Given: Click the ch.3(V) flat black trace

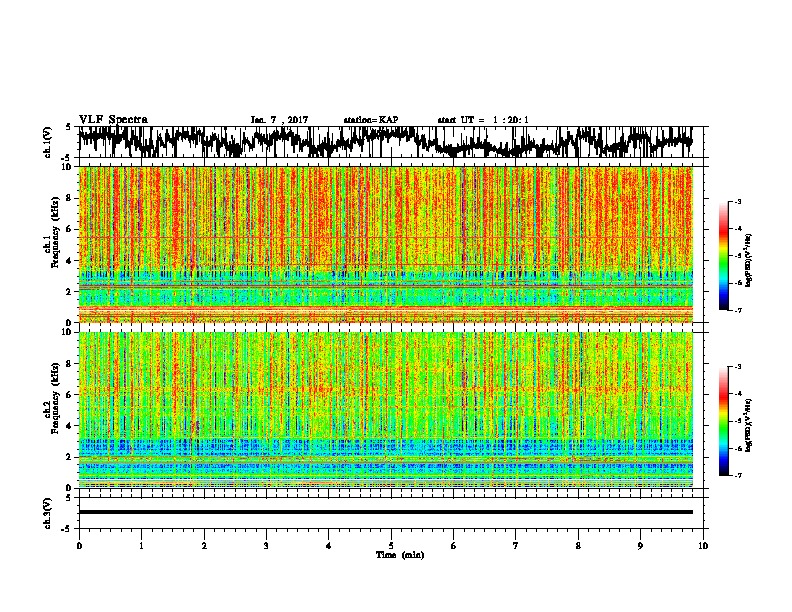Looking at the screenshot, I should 386,512.
